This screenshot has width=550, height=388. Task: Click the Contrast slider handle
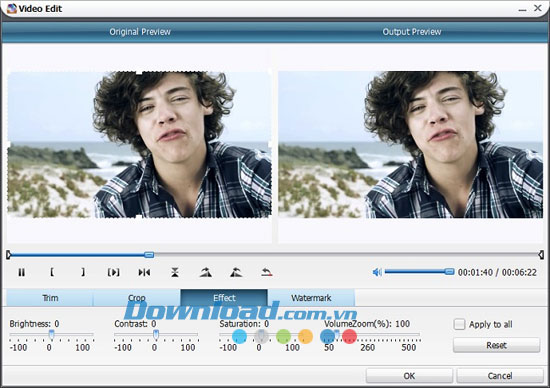pos(156,335)
